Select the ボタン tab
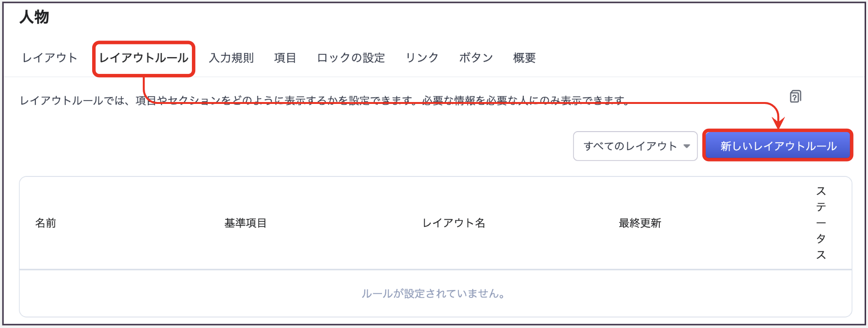The image size is (868, 328). coord(476,58)
